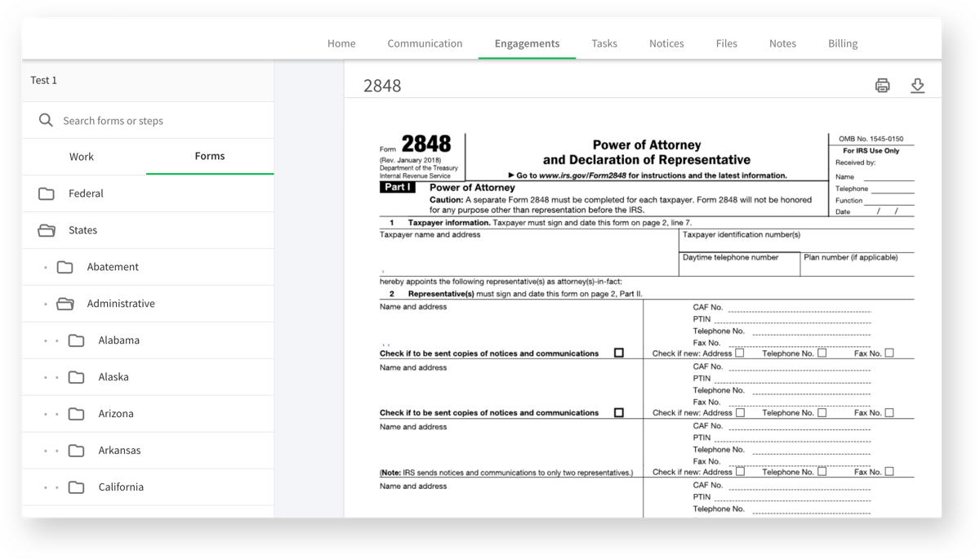Click the download icon for form 2848
Image resolution: width=980 pixels, height=560 pixels.
pyautogui.click(x=918, y=85)
